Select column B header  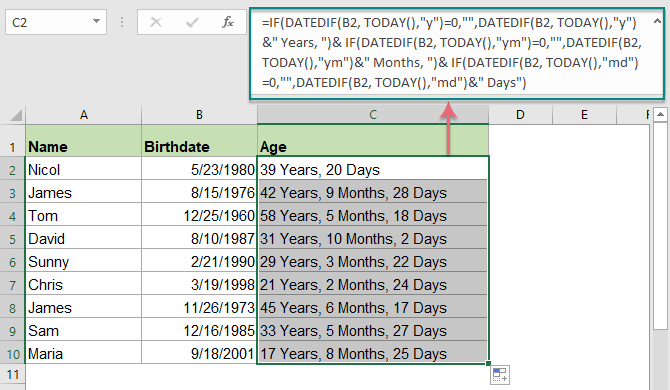click(x=199, y=115)
